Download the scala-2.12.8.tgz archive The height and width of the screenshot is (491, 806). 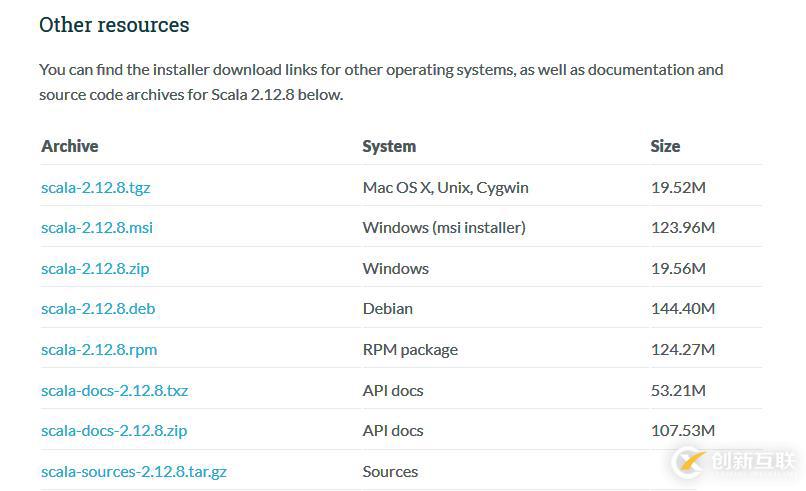[96, 188]
